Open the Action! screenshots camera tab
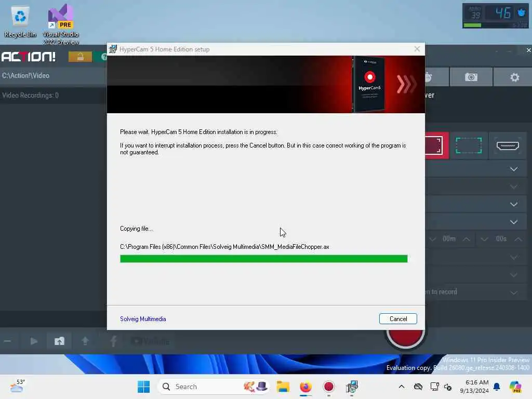The image size is (532, 399). click(x=471, y=77)
